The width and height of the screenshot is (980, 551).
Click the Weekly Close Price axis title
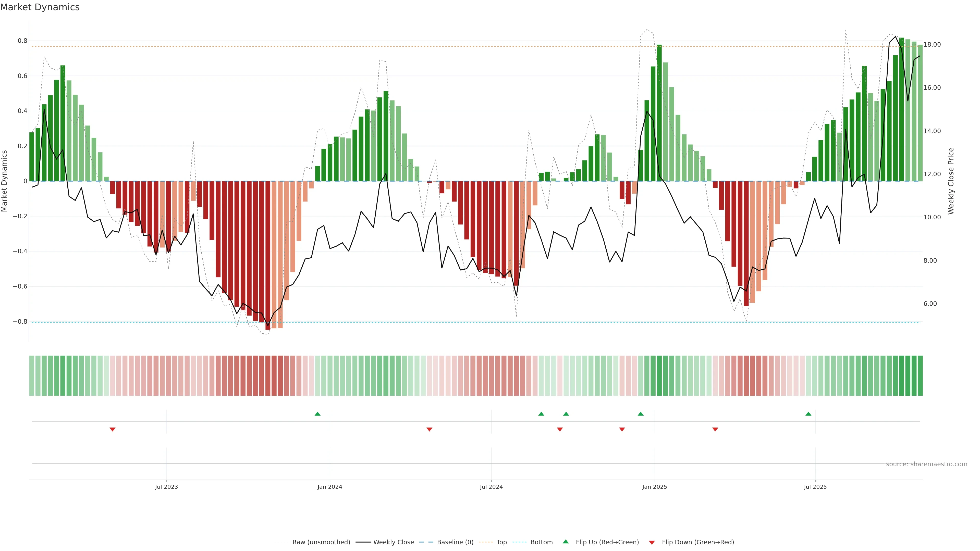951,181
